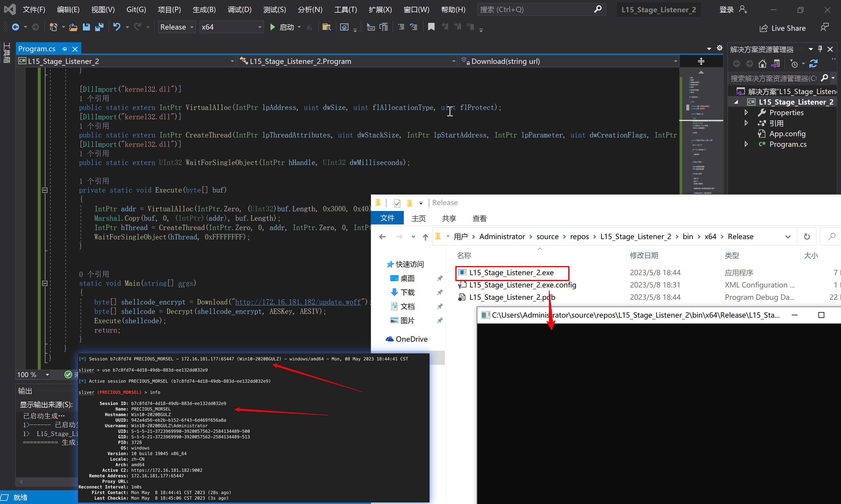Open the update.woff URL link in code
The height and width of the screenshot is (504, 841).
(x=298, y=302)
